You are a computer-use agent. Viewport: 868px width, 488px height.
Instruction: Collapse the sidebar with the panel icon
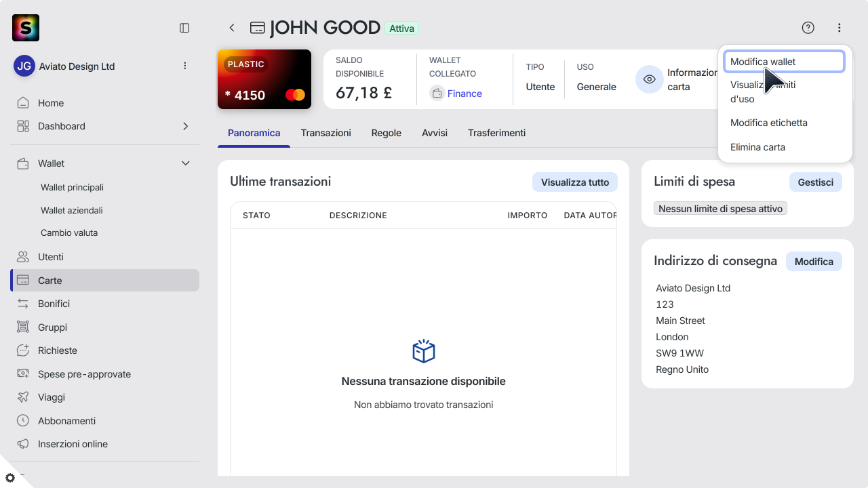click(x=184, y=28)
